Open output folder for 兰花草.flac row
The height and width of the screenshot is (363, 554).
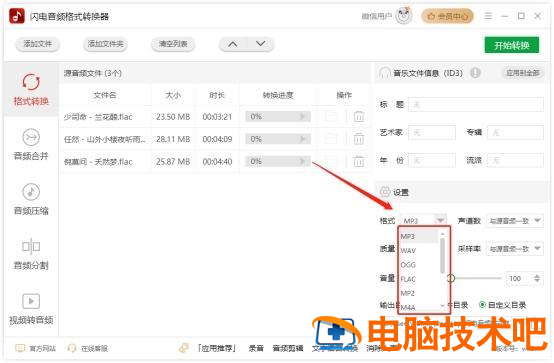331,117
